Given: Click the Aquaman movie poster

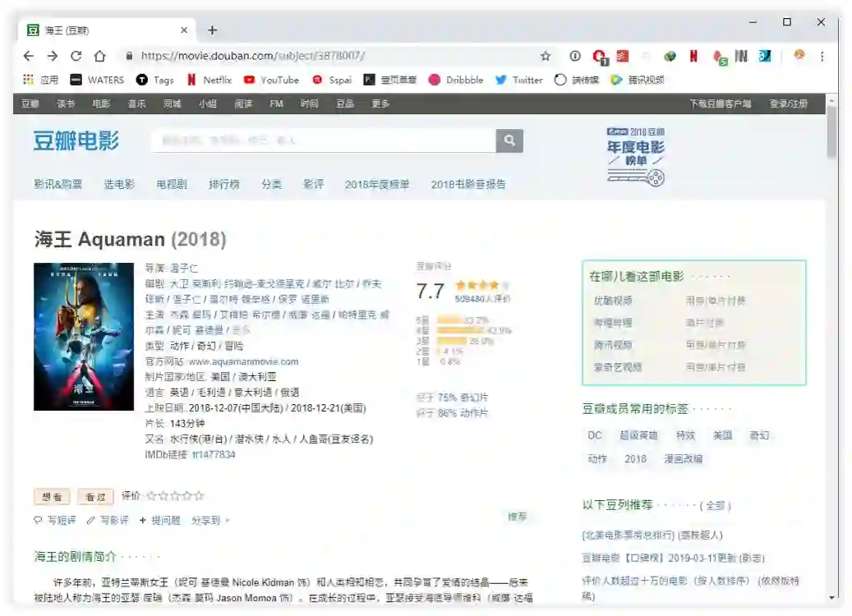Looking at the screenshot, I should (x=84, y=336).
